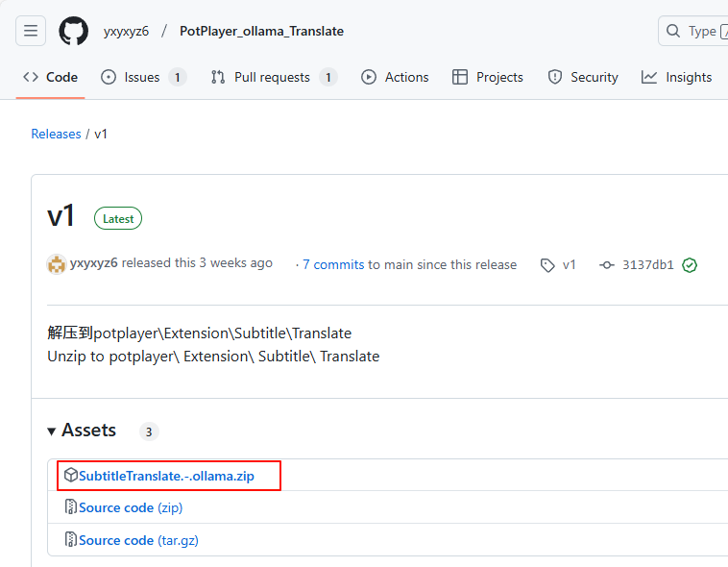Click the tag icon next to v1
Viewport: 728px width, 567px height.
tap(547, 265)
